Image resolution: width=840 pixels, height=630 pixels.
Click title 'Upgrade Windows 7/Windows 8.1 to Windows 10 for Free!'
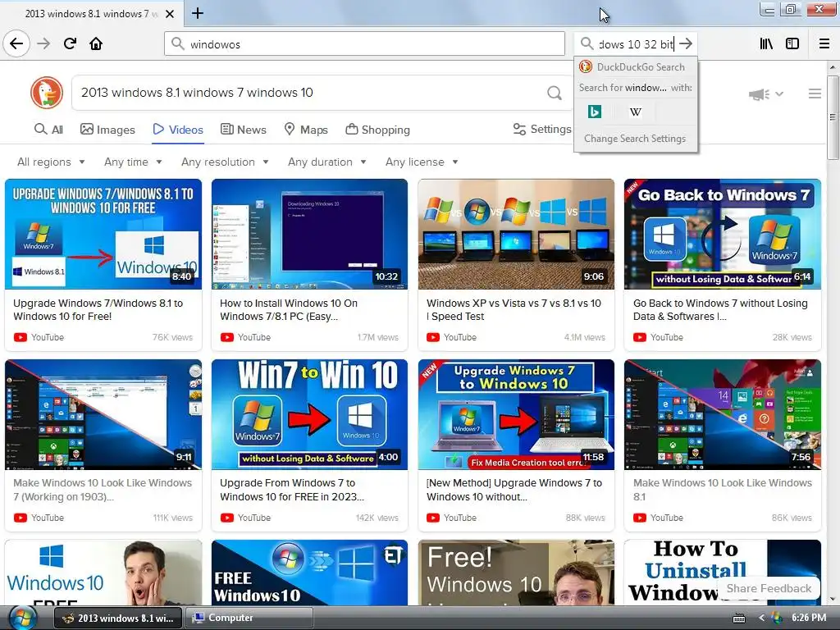[98, 309]
